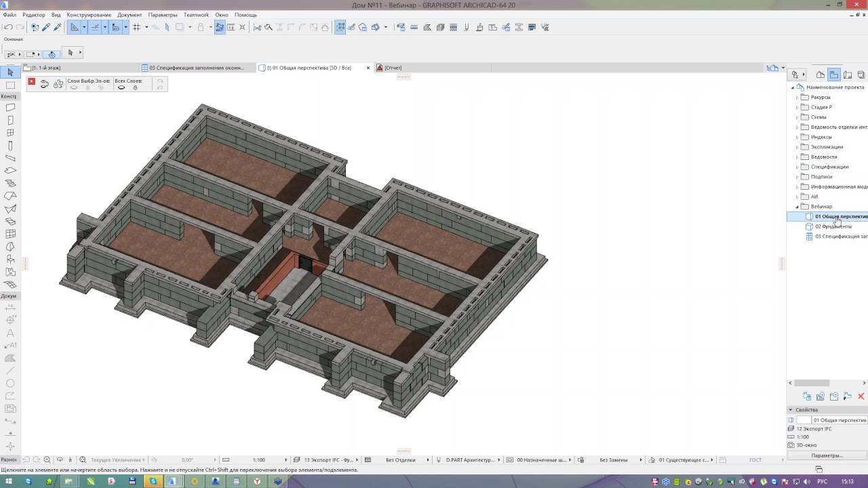Screen dimensions: 868x488
Task: Collapse the Вебинар folder
Action: click(797, 207)
